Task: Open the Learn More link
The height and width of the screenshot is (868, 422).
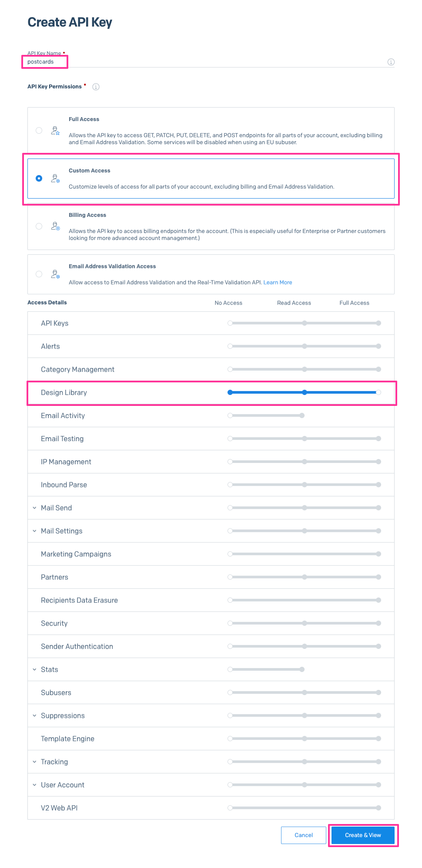Action: [x=278, y=282]
